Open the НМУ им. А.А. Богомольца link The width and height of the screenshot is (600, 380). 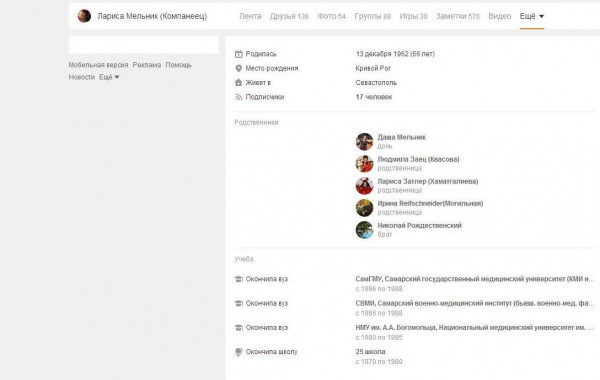475,328
